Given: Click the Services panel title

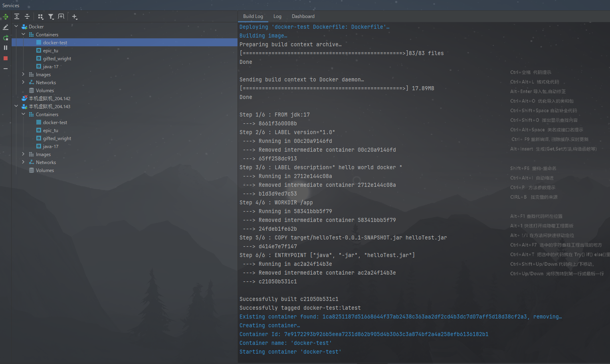Looking at the screenshot, I should 11,6.
